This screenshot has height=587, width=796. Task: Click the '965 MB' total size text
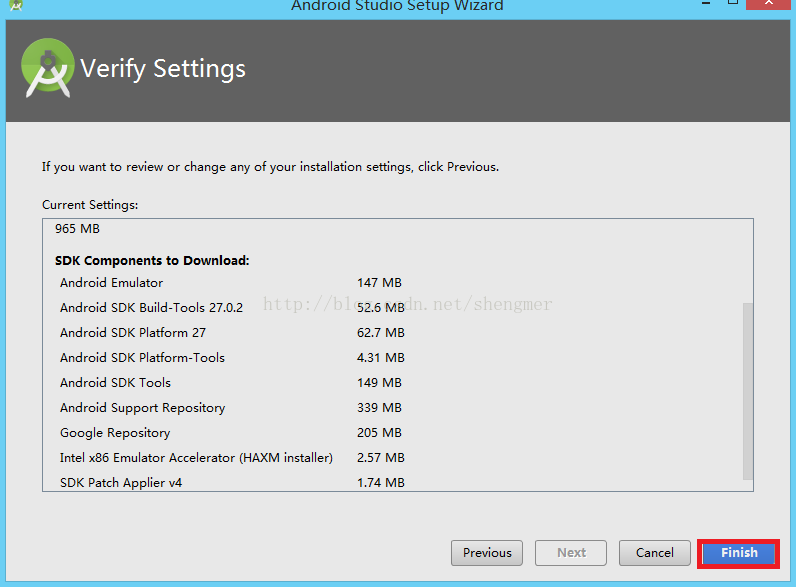tap(77, 229)
